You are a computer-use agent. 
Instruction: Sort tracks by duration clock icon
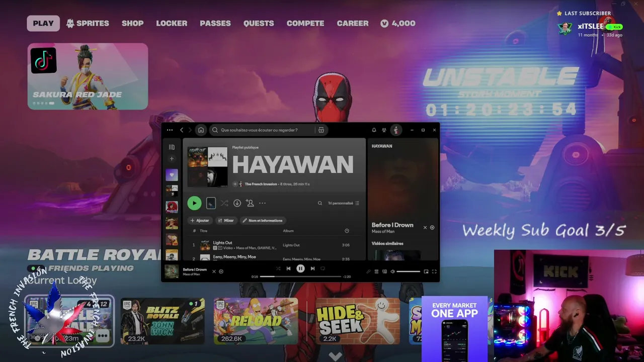click(x=347, y=231)
